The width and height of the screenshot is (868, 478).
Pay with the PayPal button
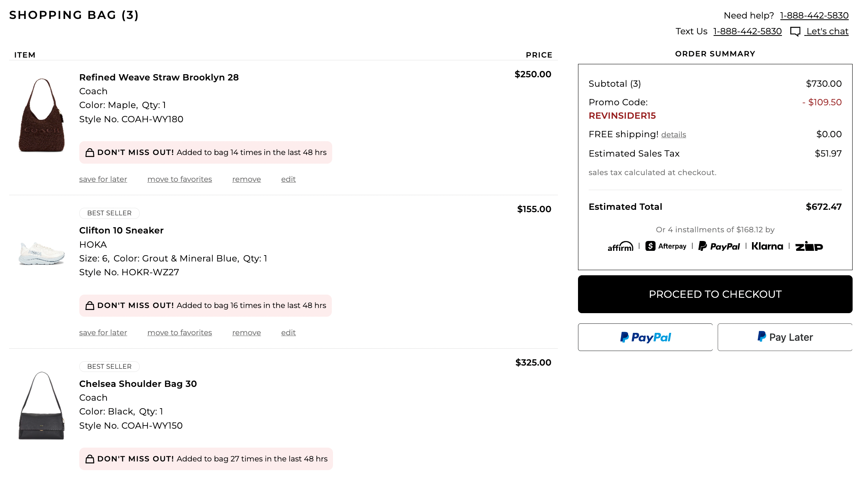click(x=645, y=337)
